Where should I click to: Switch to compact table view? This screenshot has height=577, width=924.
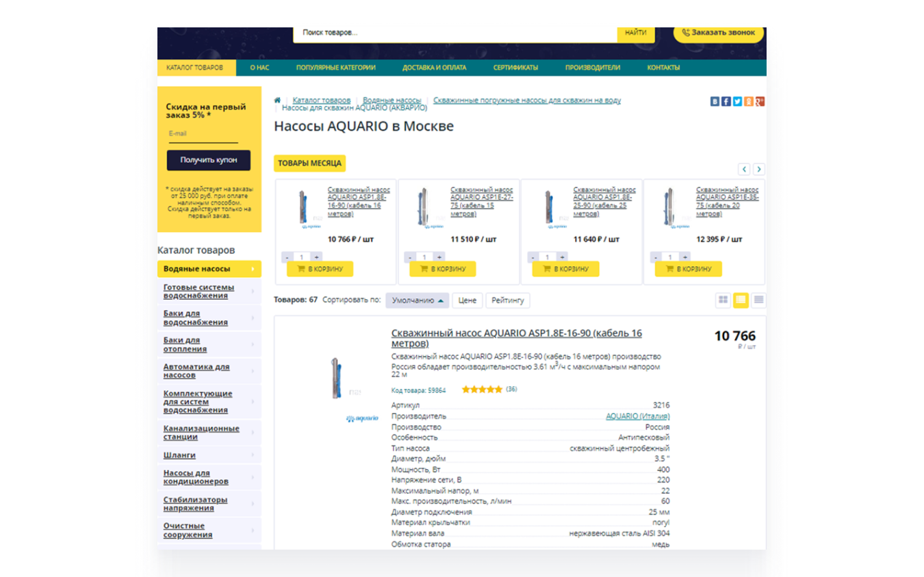click(x=758, y=300)
